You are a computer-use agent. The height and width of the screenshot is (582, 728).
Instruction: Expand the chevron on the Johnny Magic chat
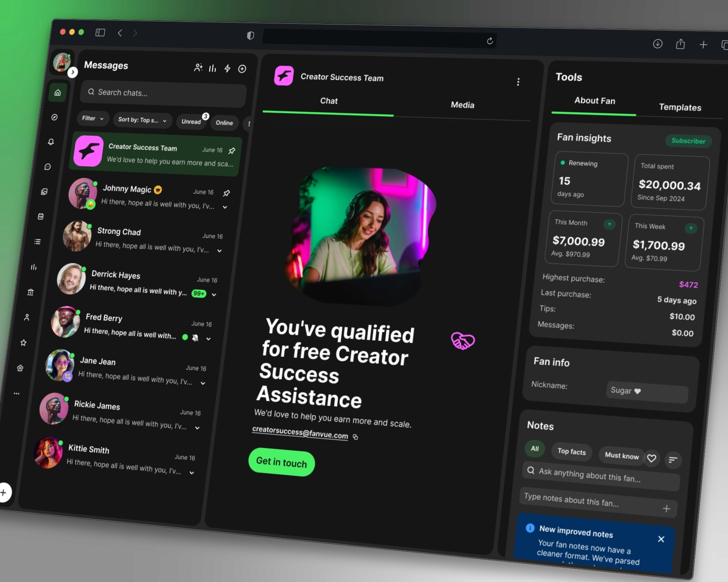pos(225,207)
